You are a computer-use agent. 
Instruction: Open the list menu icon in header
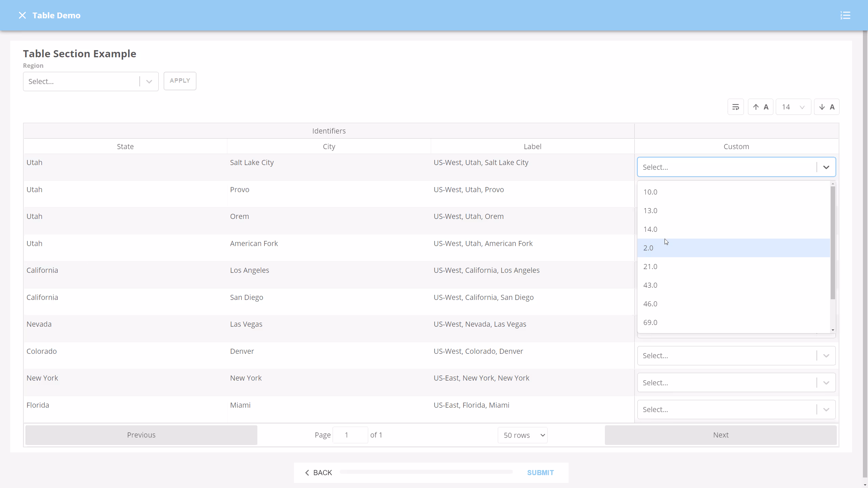tap(845, 15)
